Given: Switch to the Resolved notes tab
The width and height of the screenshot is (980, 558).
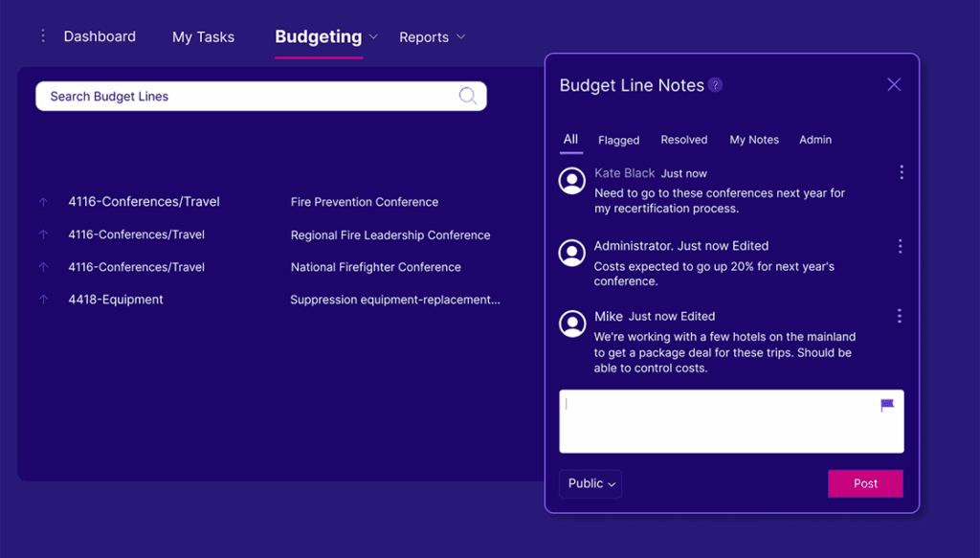Looking at the screenshot, I should (x=683, y=140).
